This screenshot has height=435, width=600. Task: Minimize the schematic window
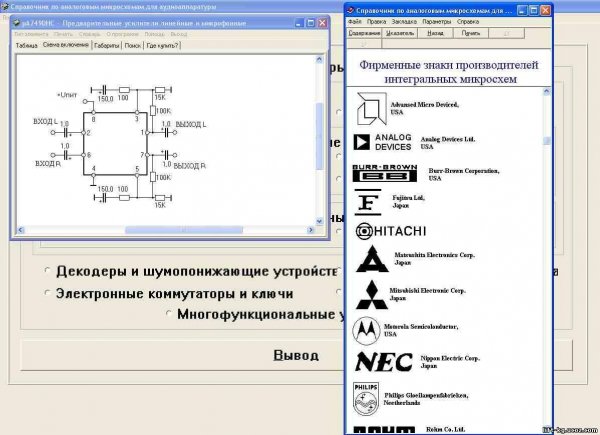pos(299,23)
